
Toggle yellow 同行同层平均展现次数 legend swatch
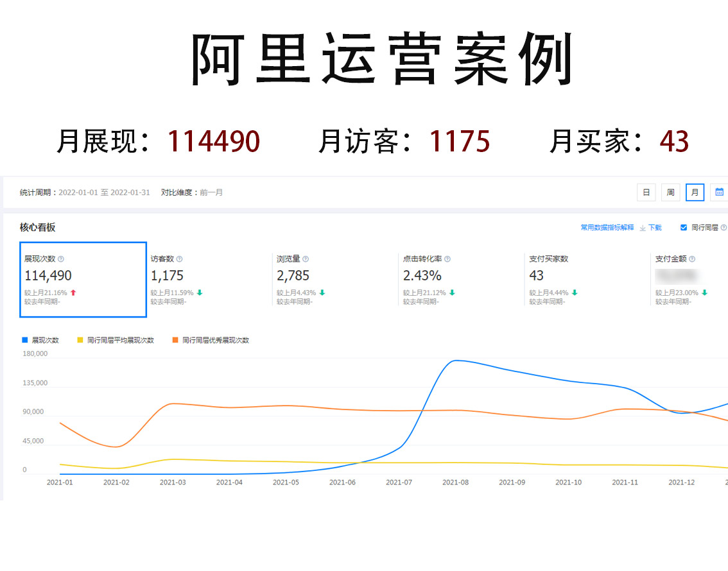click(80, 340)
